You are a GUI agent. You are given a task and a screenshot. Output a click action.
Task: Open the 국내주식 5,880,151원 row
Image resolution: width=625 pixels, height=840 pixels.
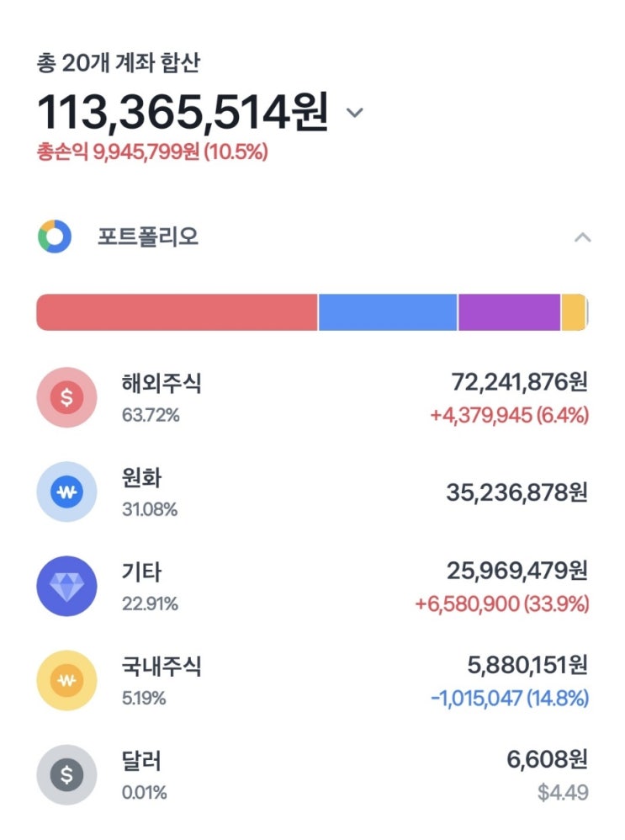point(312,680)
